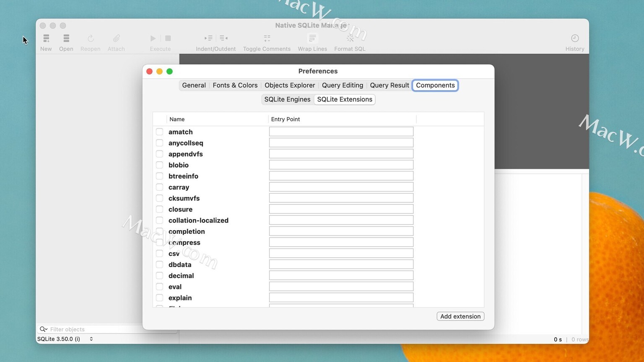Switch to the General preferences tab
This screenshot has width=644, height=362.
pos(194,85)
